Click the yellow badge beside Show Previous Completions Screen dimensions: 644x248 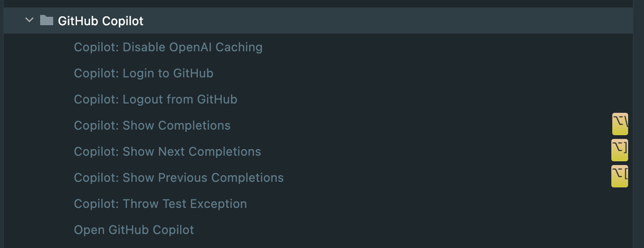click(x=620, y=176)
